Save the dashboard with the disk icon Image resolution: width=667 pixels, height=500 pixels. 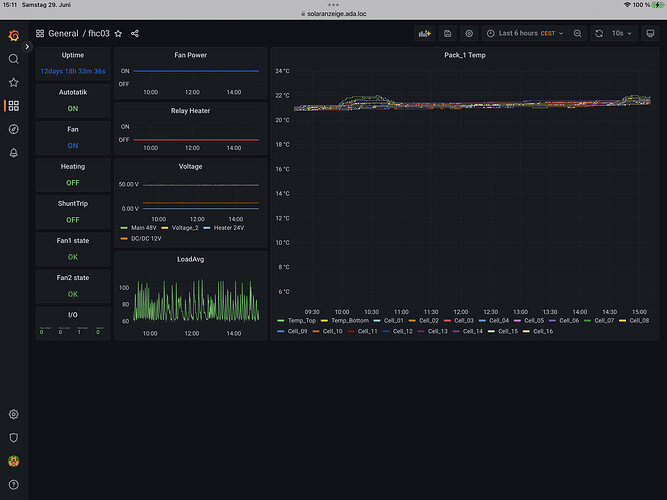pos(448,33)
